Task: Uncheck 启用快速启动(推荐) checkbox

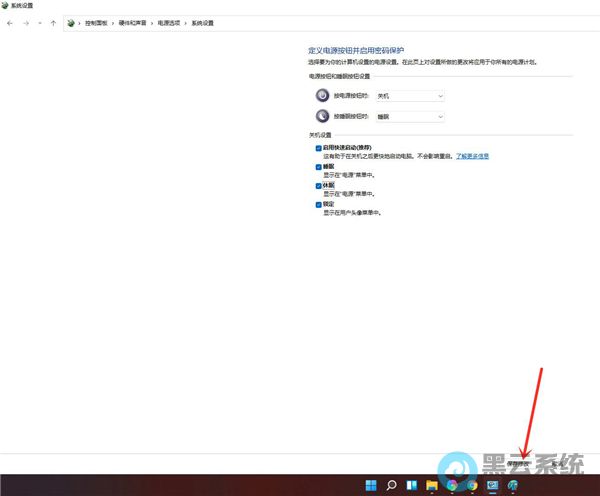Action: 319,147
